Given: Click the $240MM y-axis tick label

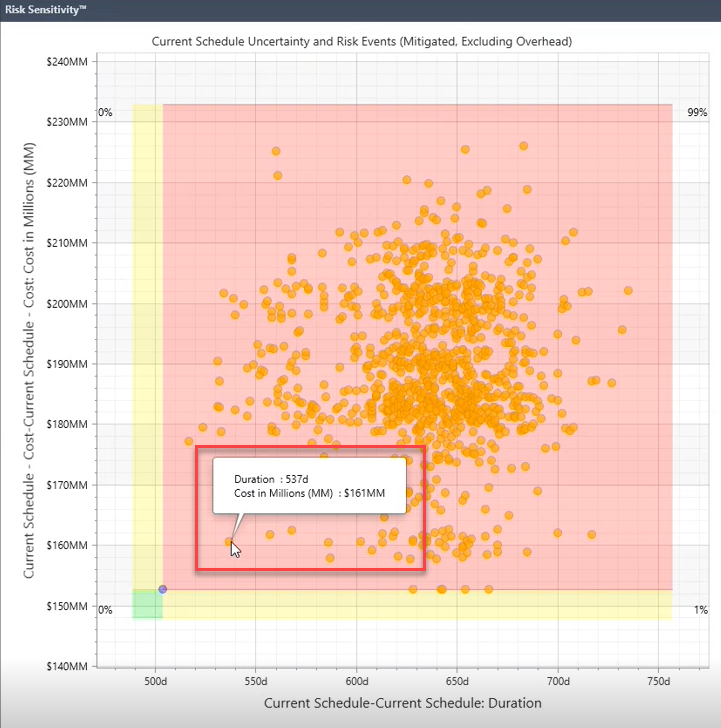Looking at the screenshot, I should [66, 61].
